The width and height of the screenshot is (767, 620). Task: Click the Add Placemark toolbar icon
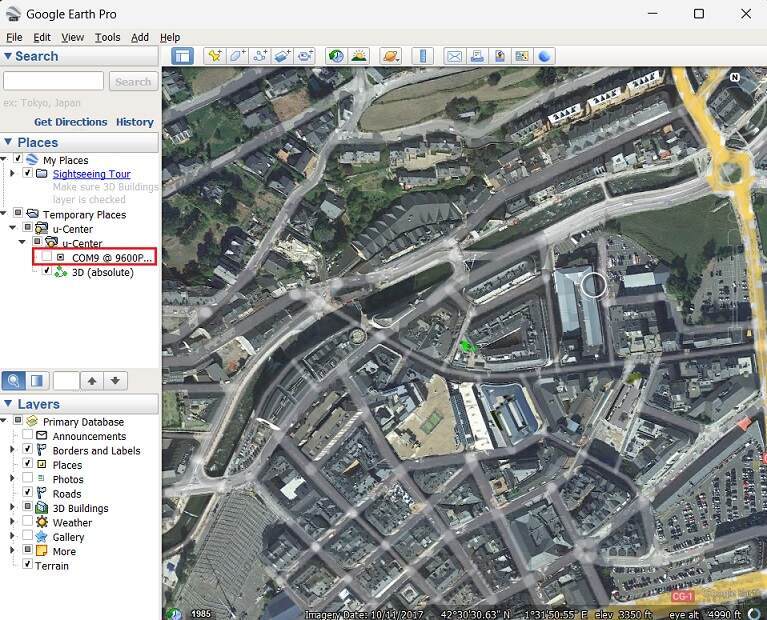click(x=213, y=56)
